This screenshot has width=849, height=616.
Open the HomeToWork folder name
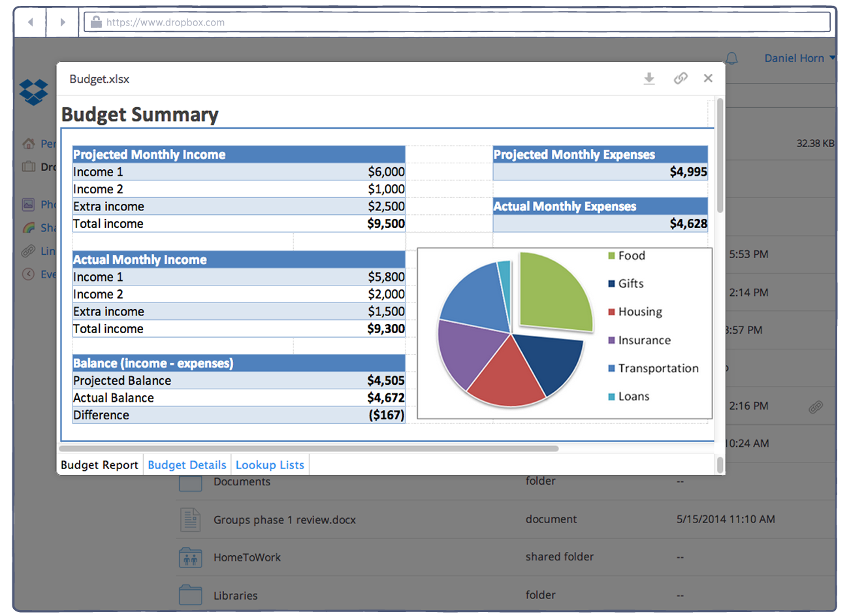[x=247, y=558]
